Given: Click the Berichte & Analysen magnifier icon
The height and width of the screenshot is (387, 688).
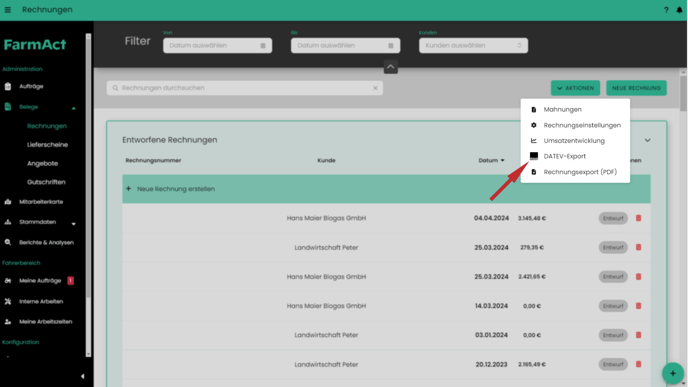Looking at the screenshot, I should pos(8,242).
